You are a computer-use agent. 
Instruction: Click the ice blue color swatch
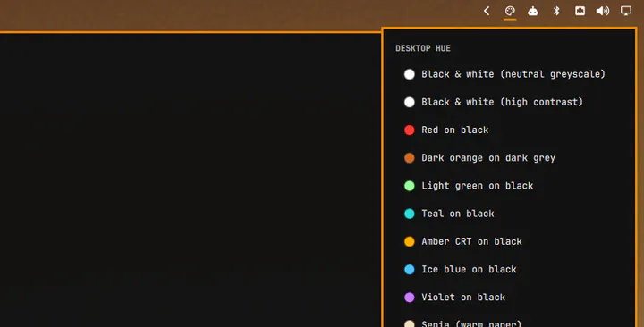coord(410,270)
